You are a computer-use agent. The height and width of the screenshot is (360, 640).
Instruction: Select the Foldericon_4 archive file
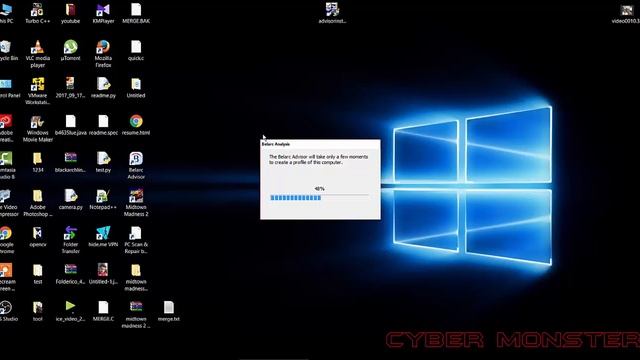click(70, 270)
